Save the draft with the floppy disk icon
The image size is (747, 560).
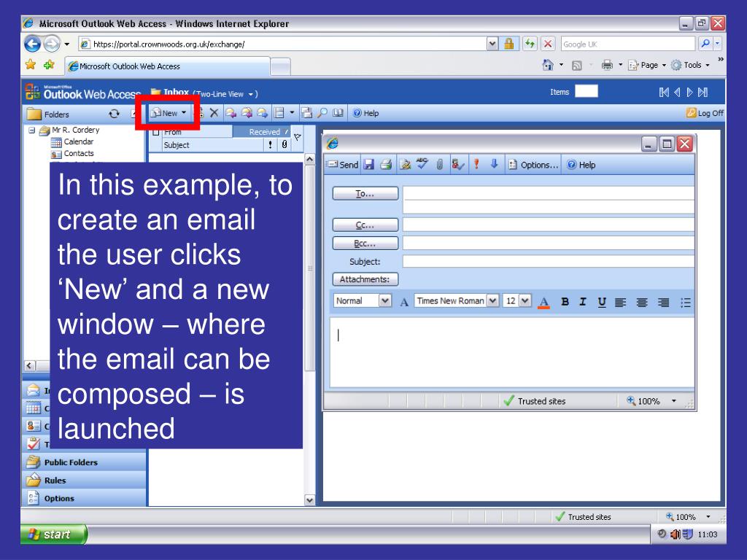(368, 165)
